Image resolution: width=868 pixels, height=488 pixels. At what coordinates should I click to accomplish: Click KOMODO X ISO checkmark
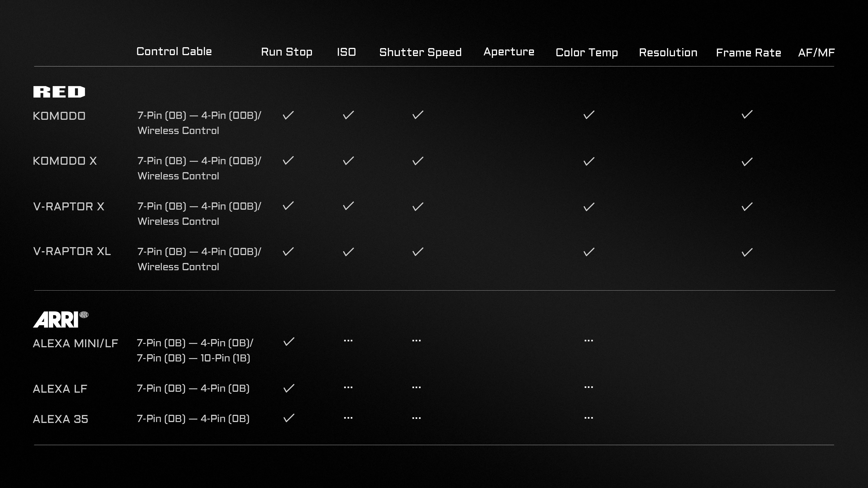click(x=348, y=161)
